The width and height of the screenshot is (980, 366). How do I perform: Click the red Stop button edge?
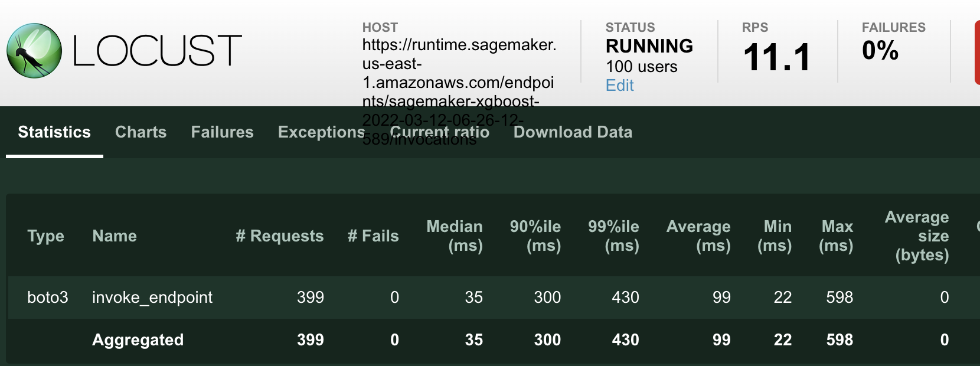point(977,52)
